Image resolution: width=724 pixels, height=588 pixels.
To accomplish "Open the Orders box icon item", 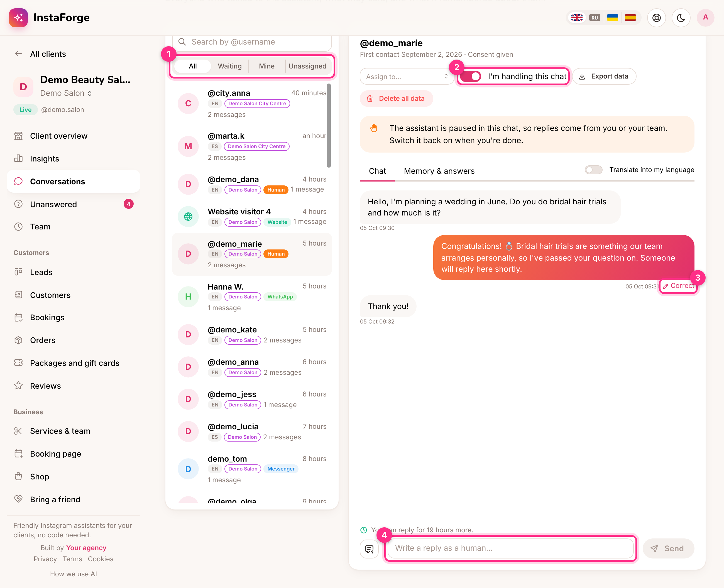I will pyautogui.click(x=73, y=340).
